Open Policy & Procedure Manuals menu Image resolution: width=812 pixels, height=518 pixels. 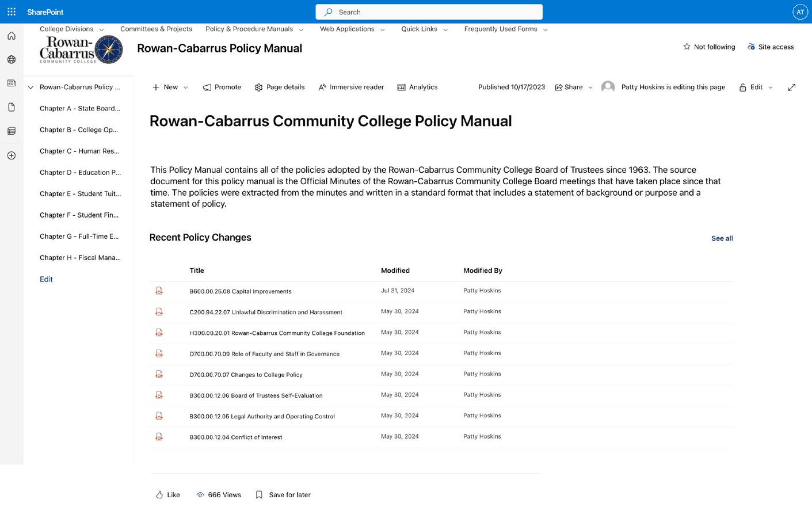(x=249, y=29)
